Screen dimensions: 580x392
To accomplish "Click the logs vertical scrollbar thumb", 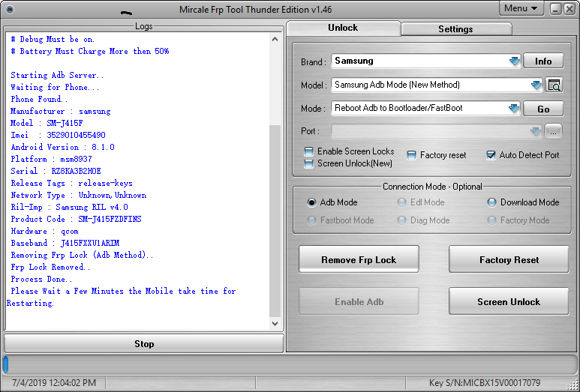I will (x=275, y=220).
